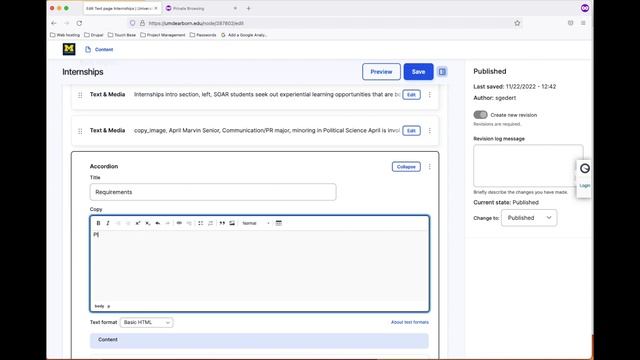640x360 pixels.
Task: Insert a numbered list in the editor
Action: [211, 223]
